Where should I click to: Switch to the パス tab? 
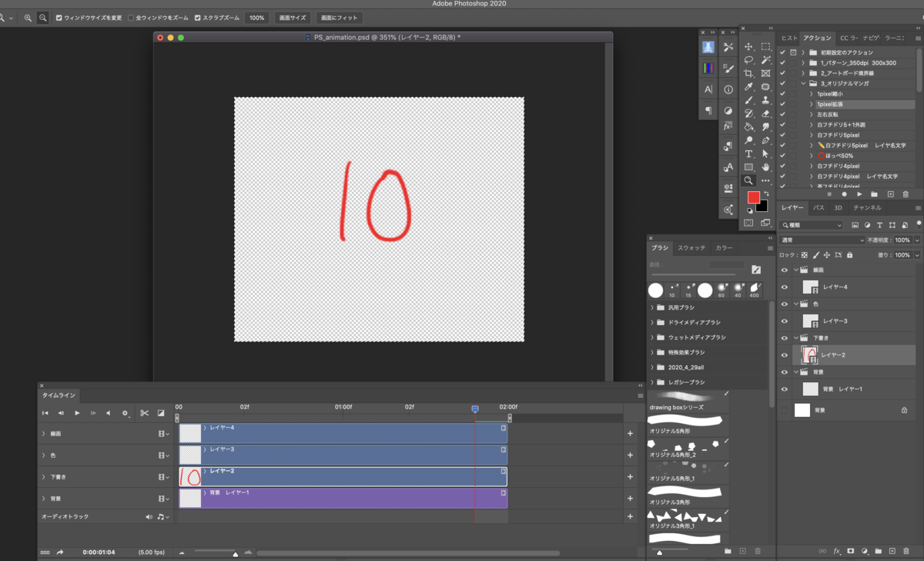(x=819, y=208)
